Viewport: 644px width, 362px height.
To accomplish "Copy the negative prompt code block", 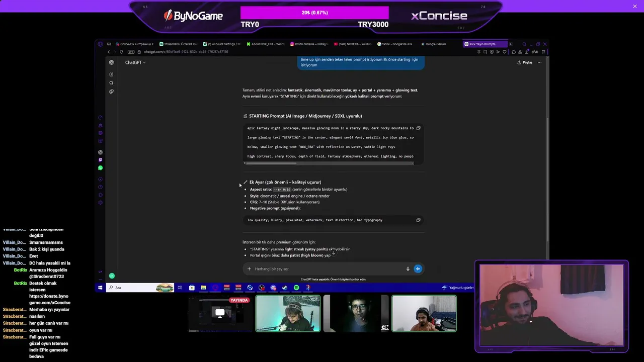I will pos(418,220).
